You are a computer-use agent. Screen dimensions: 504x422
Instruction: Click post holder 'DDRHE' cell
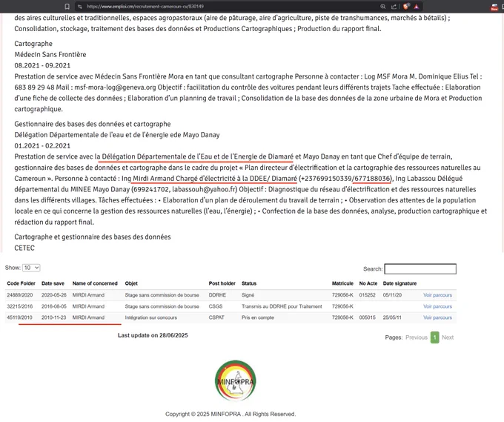pyautogui.click(x=217, y=295)
